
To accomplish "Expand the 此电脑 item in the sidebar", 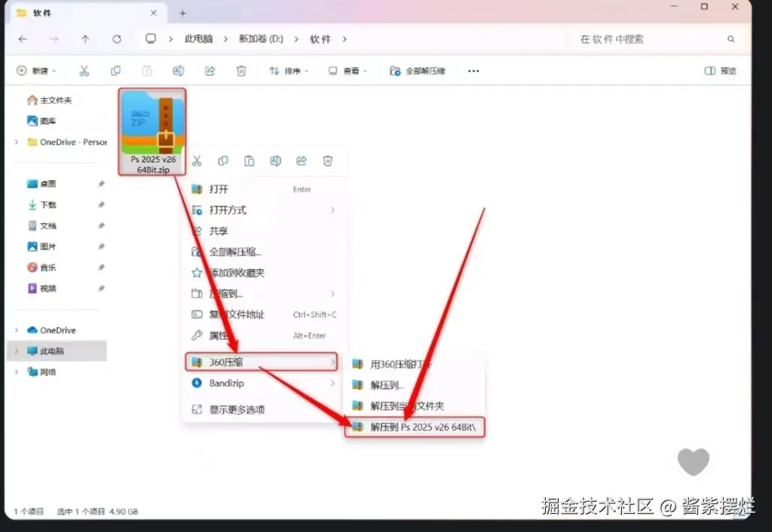I will click(x=15, y=350).
